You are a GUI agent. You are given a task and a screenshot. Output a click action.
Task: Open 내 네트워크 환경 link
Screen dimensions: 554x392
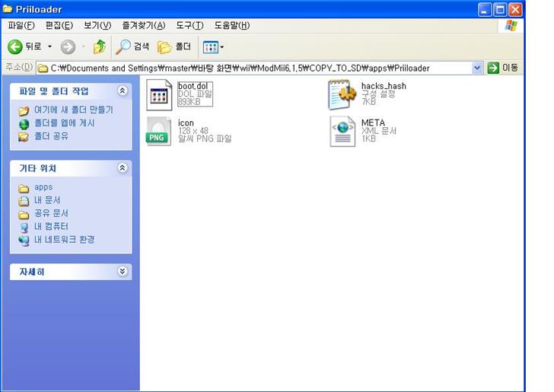[x=64, y=239]
